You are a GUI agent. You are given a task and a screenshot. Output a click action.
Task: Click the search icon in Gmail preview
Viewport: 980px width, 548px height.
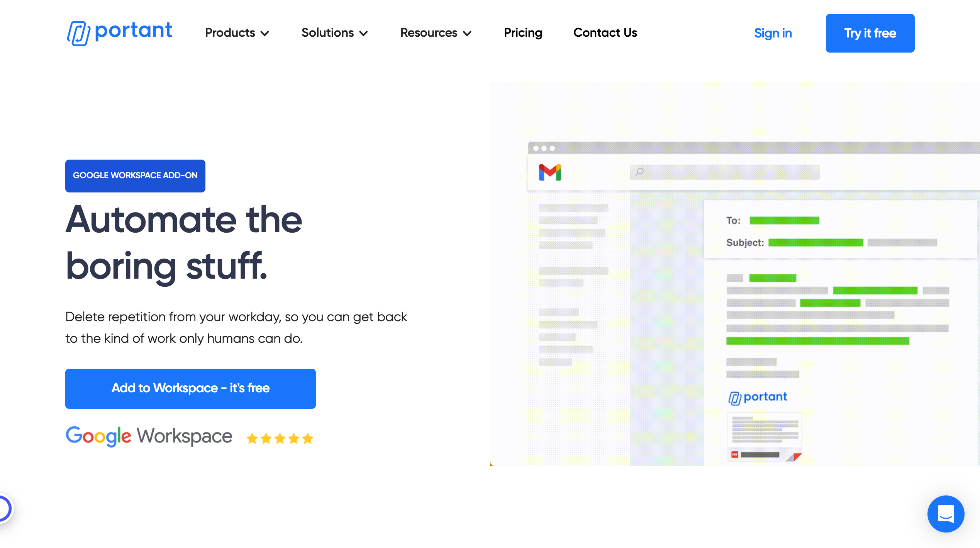pos(639,173)
